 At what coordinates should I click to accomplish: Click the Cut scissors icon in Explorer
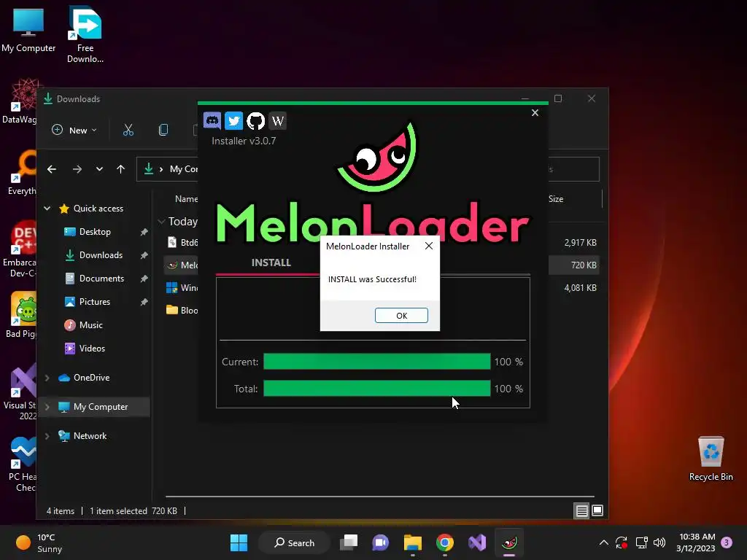click(128, 130)
